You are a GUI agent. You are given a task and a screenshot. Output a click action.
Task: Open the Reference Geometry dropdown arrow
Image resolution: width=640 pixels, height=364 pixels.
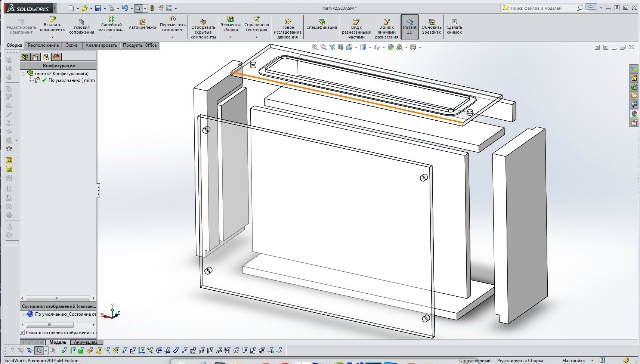(257, 37)
